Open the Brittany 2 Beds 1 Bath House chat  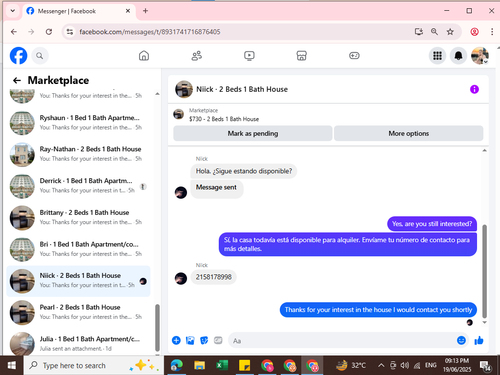(78, 217)
